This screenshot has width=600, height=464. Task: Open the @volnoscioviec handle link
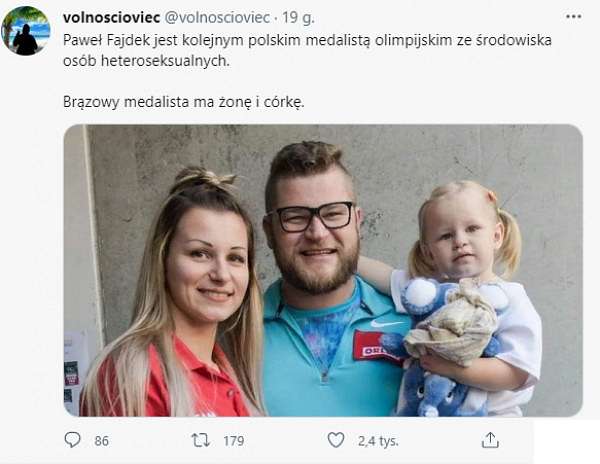click(x=217, y=18)
